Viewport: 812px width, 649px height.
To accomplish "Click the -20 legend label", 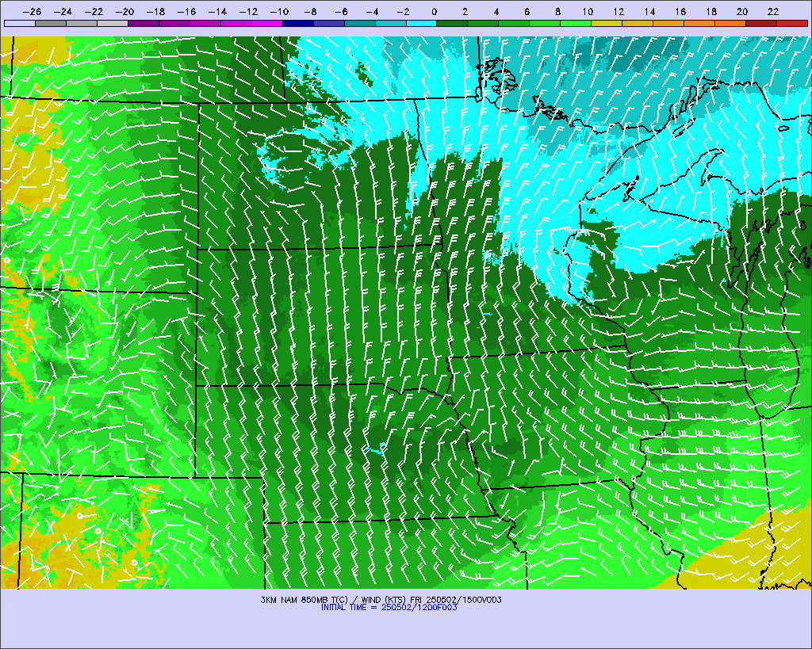I will (124, 11).
